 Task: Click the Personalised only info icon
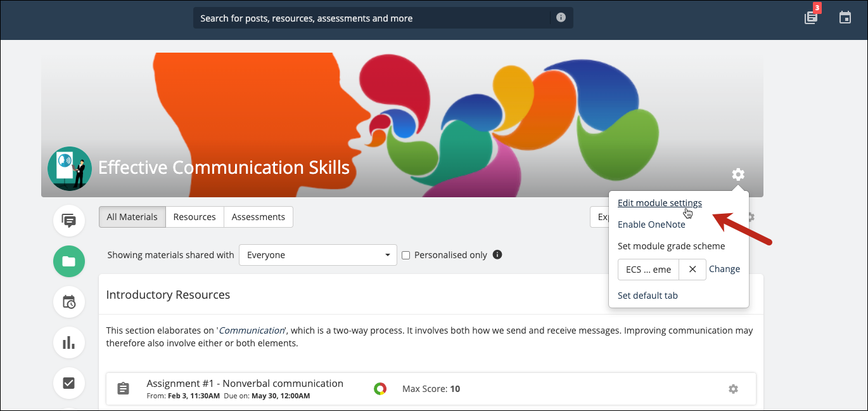point(497,255)
